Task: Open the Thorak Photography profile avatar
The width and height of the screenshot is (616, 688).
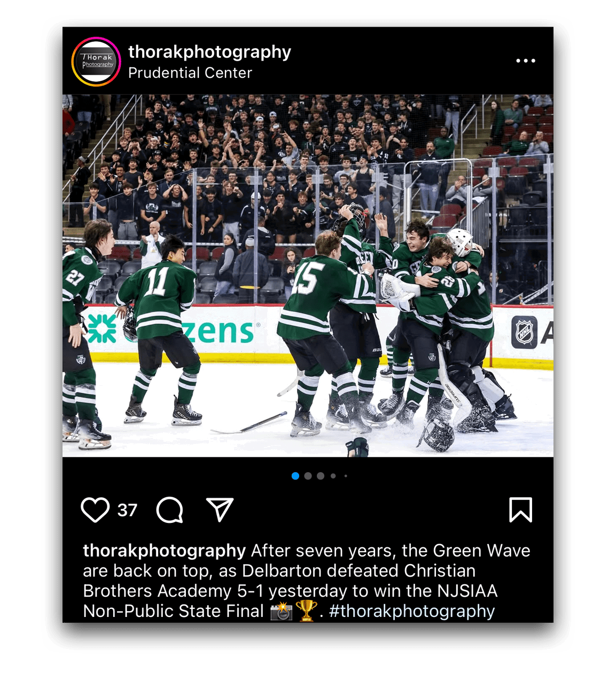Action: point(96,61)
